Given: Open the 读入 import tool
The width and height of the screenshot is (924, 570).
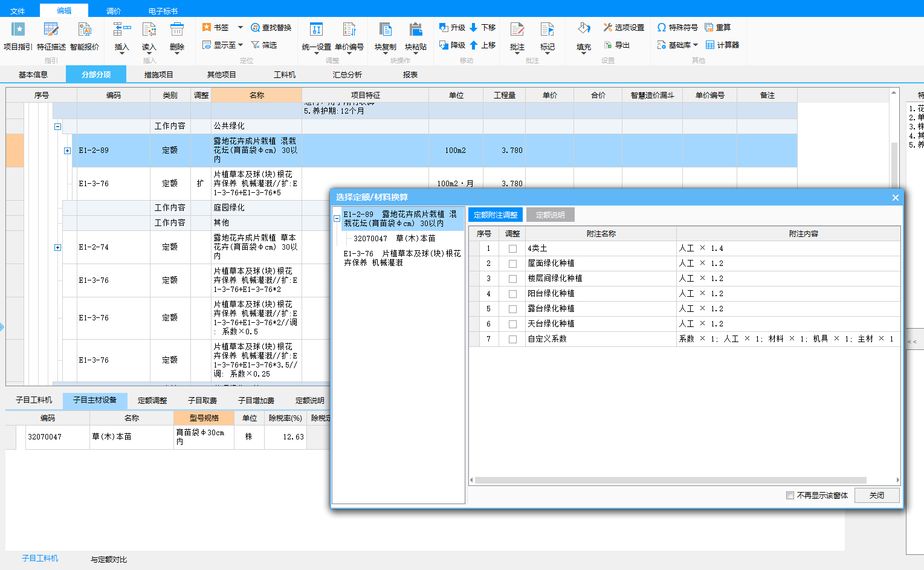Looking at the screenshot, I should click(x=149, y=37).
